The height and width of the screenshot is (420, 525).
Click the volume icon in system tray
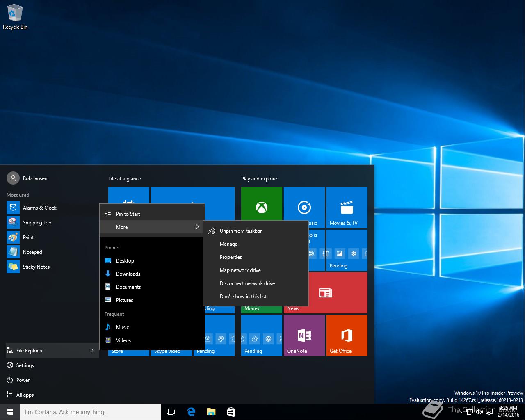(x=479, y=412)
